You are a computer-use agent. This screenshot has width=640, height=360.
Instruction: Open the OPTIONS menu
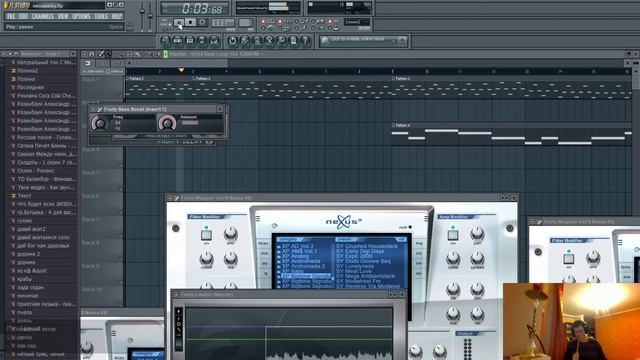[x=81, y=16]
